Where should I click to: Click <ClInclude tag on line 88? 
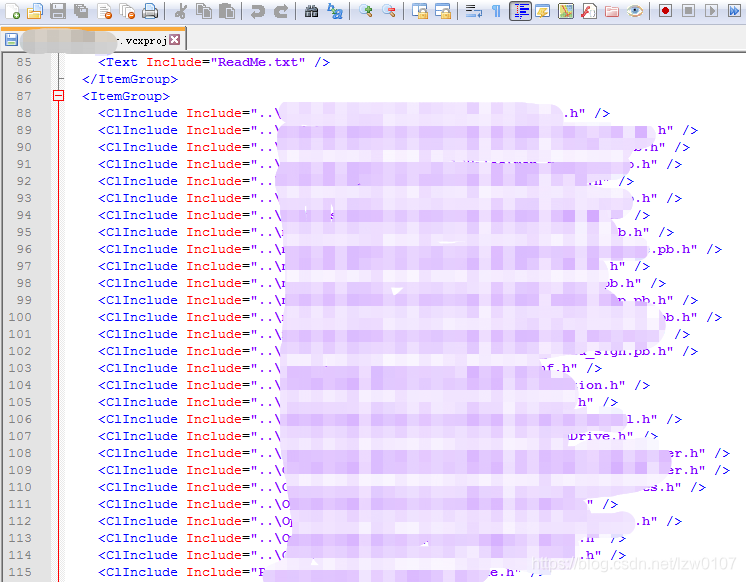tap(138, 113)
